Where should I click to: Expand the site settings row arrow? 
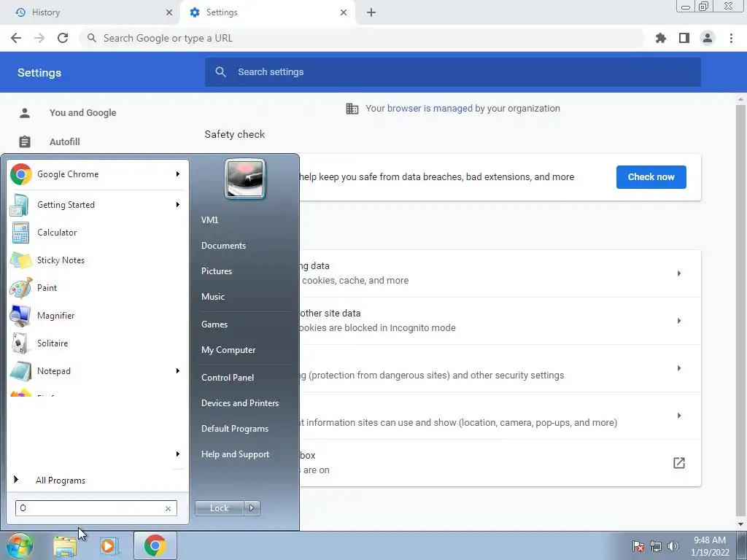pos(679,416)
